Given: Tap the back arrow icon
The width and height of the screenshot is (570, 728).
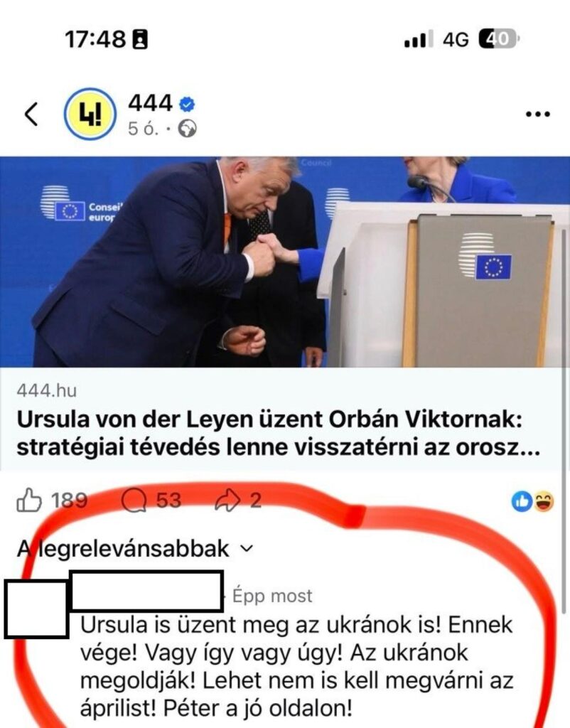Looking at the screenshot, I should pyautogui.click(x=31, y=114).
